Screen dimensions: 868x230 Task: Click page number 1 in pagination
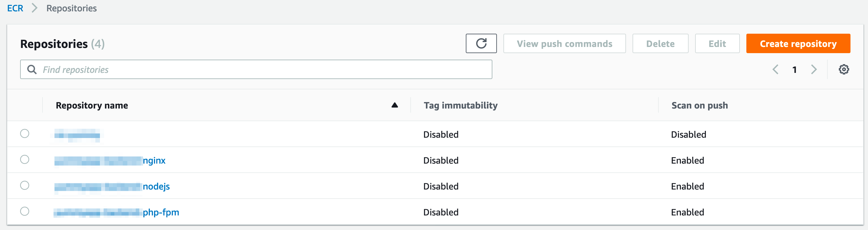tap(795, 69)
